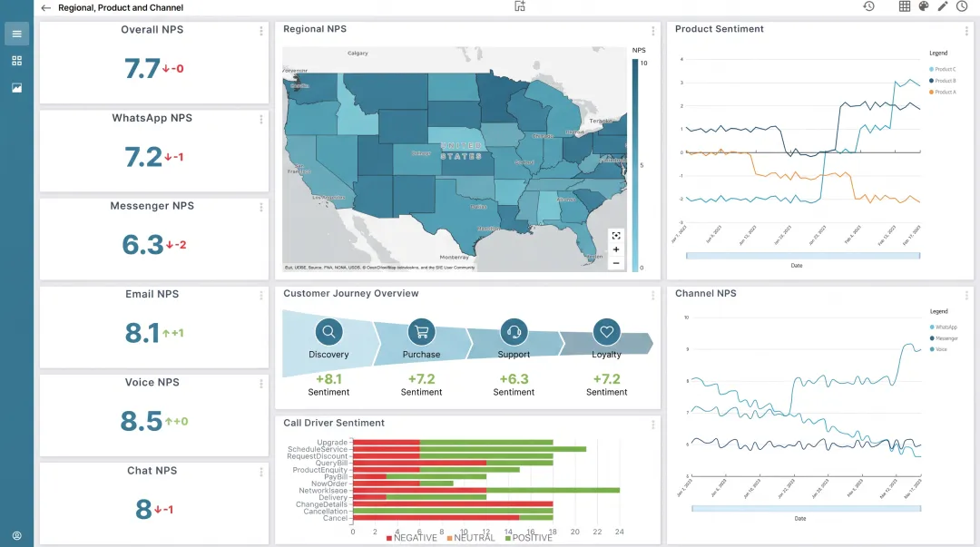Click the Support headset icon in journey
The image size is (980, 547).
pos(514,332)
